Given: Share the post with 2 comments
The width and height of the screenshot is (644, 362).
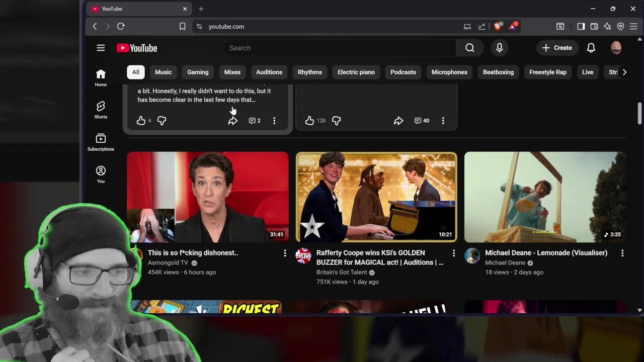Looking at the screenshot, I should [x=232, y=121].
